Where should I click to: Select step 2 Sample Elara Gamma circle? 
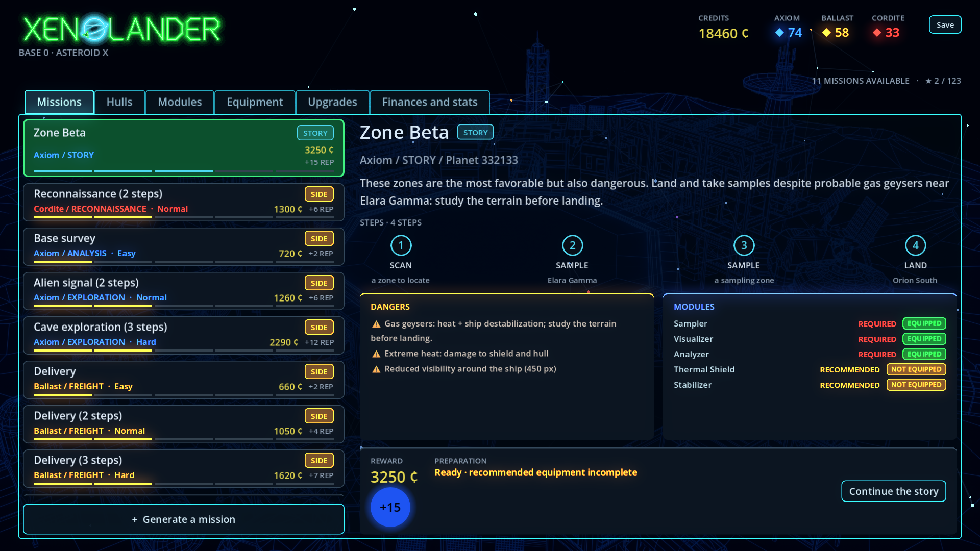[x=572, y=245]
